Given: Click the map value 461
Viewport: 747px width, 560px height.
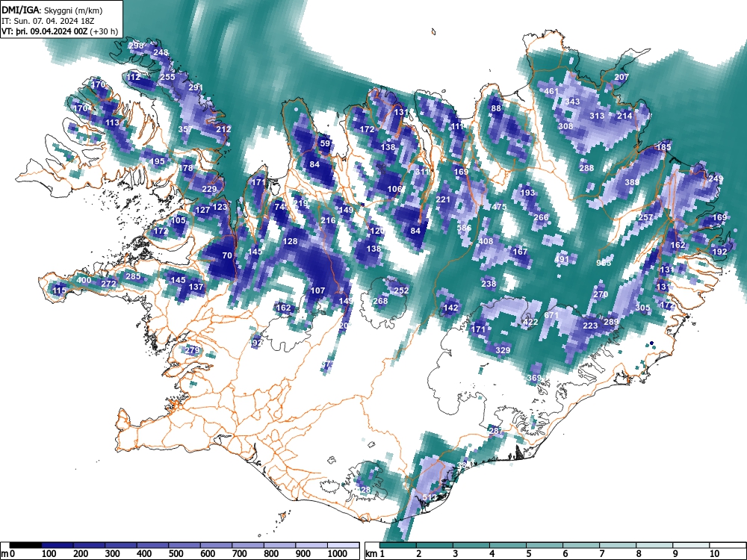Looking at the screenshot, I should pos(551,91).
